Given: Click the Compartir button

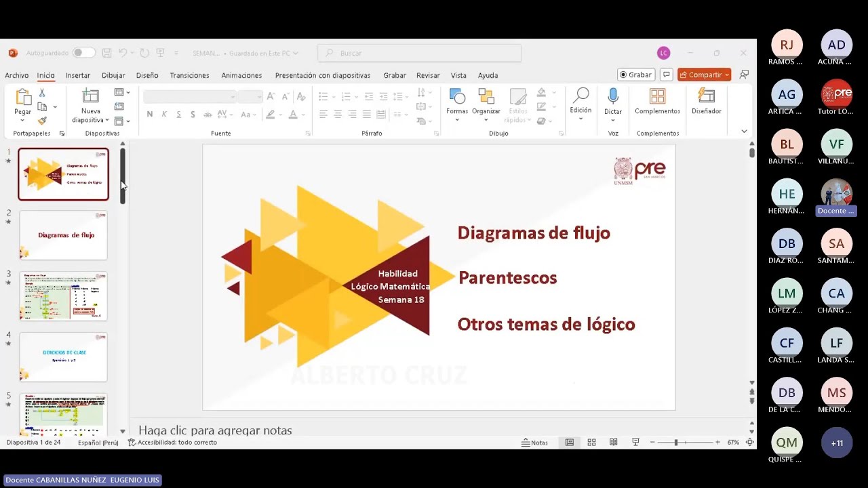Looking at the screenshot, I should (704, 75).
